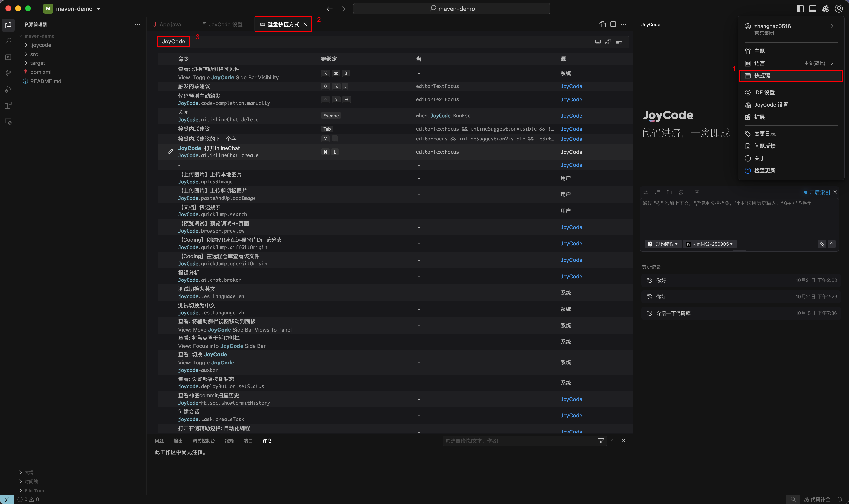Open Run and Debug view
The height and width of the screenshot is (504, 849).
(x=8, y=89)
